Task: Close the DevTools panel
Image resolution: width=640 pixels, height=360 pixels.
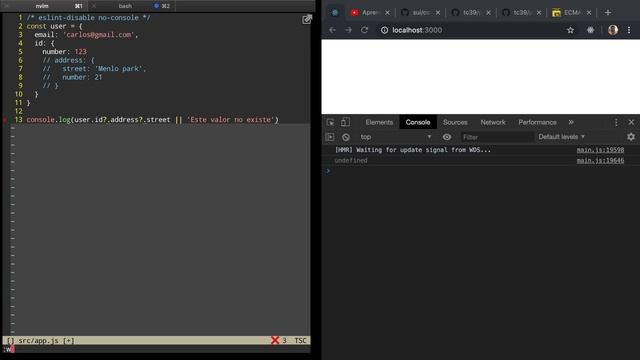Action: (631, 122)
